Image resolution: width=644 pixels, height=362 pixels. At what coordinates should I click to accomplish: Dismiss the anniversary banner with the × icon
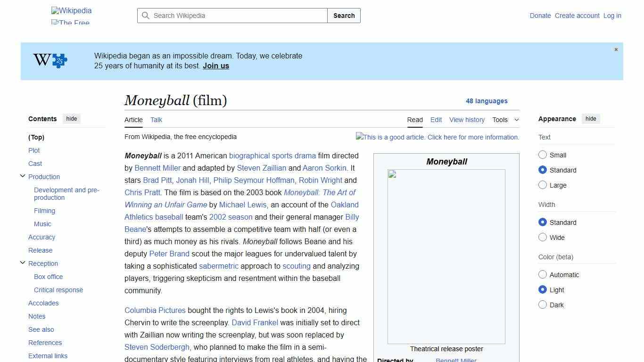click(x=616, y=49)
